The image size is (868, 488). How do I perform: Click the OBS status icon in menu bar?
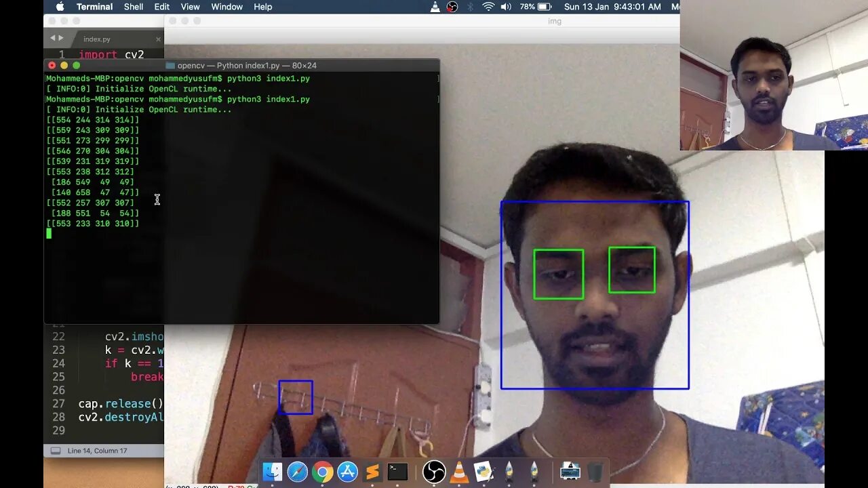click(452, 7)
